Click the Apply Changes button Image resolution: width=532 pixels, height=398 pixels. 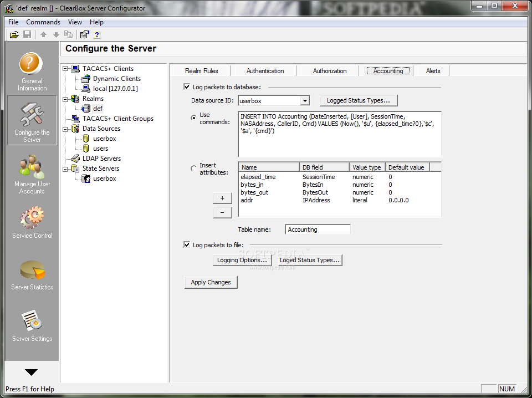tap(211, 282)
